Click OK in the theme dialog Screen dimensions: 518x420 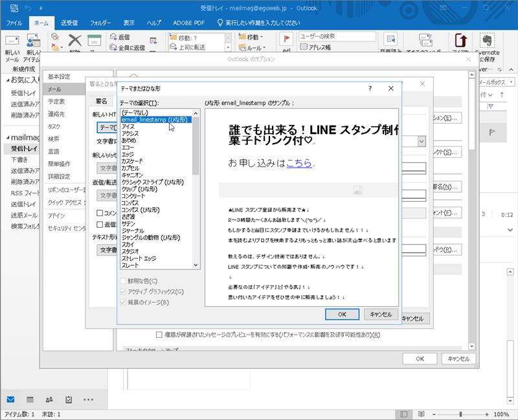342,314
